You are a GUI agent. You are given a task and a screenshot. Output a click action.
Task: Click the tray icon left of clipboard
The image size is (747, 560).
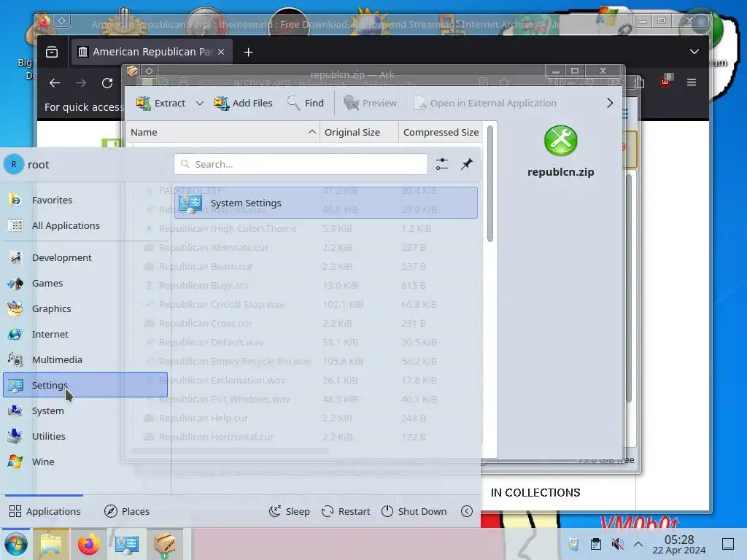(x=573, y=544)
